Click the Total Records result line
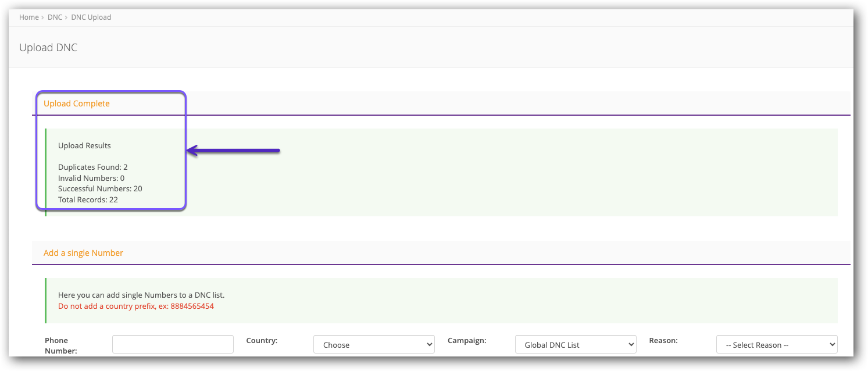Image resolution: width=868 pixels, height=371 pixels. pos(88,199)
